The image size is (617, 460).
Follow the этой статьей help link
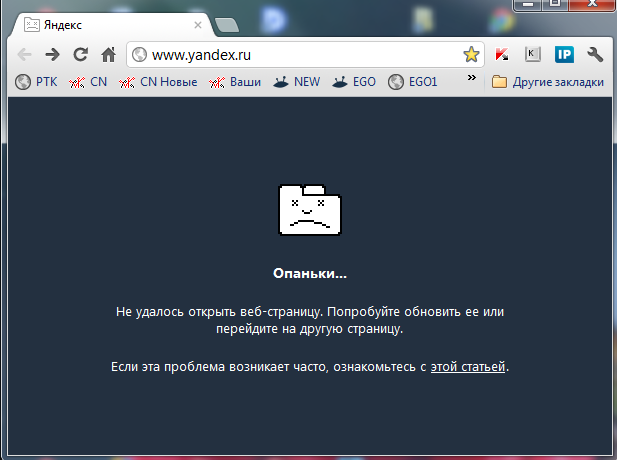click(x=468, y=367)
